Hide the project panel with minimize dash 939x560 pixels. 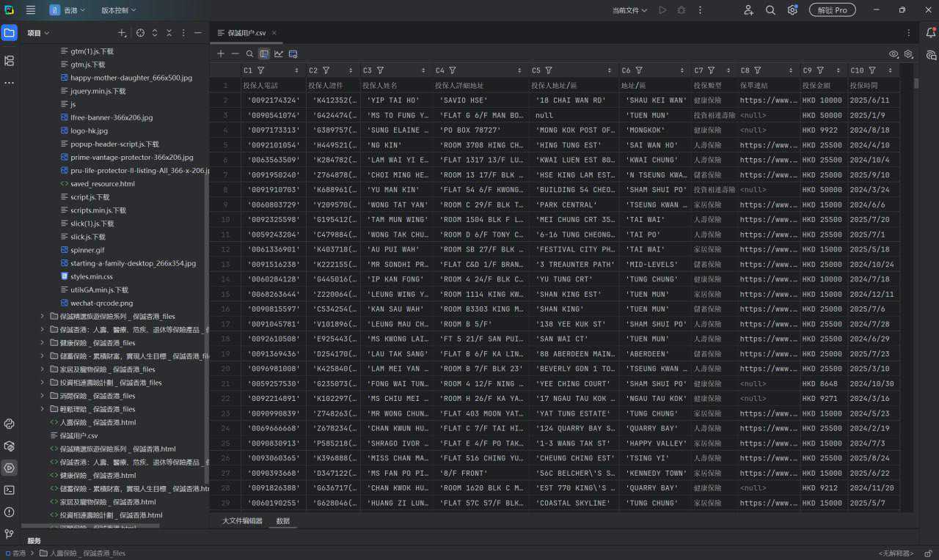coord(197,33)
